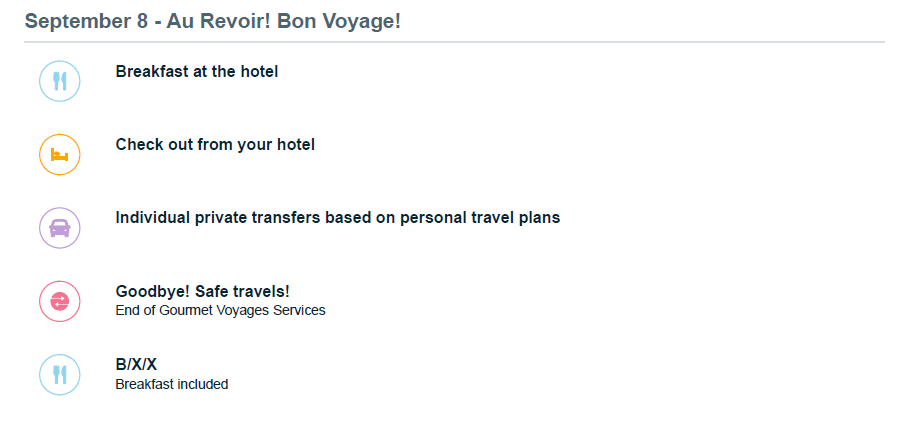Image resolution: width=899 pixels, height=435 pixels.
Task: Click the word 'hotel' in the check-out title
Action: 294,145
